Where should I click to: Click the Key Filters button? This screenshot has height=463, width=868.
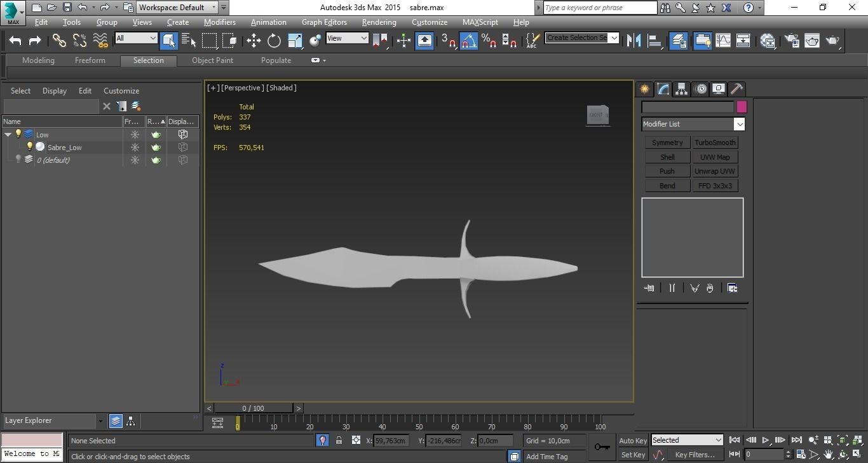pyautogui.click(x=695, y=455)
